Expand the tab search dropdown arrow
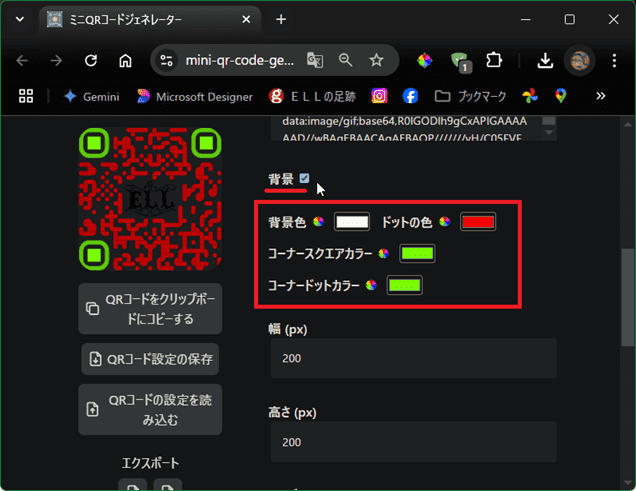Viewport: 636px width, 491px height. 19,19
